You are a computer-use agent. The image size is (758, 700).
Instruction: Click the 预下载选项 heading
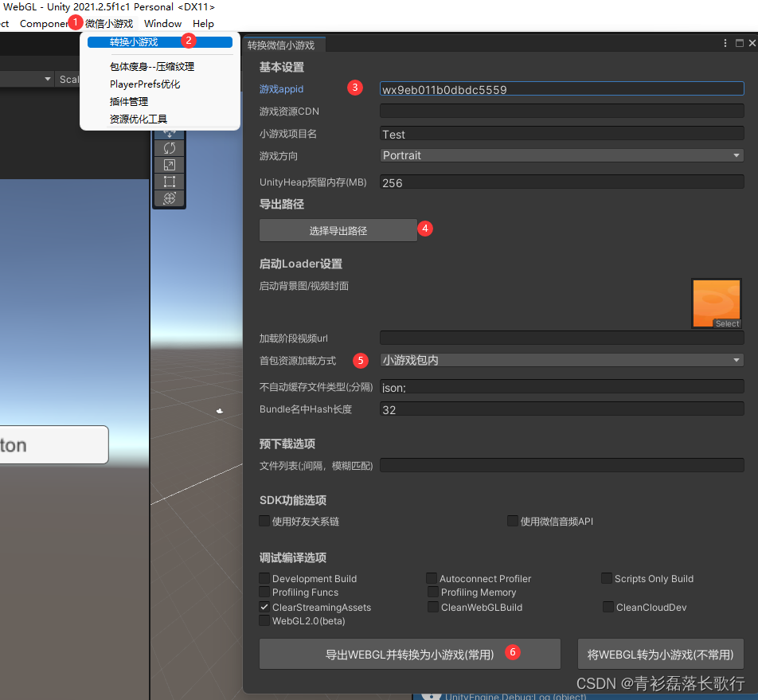coord(287,444)
